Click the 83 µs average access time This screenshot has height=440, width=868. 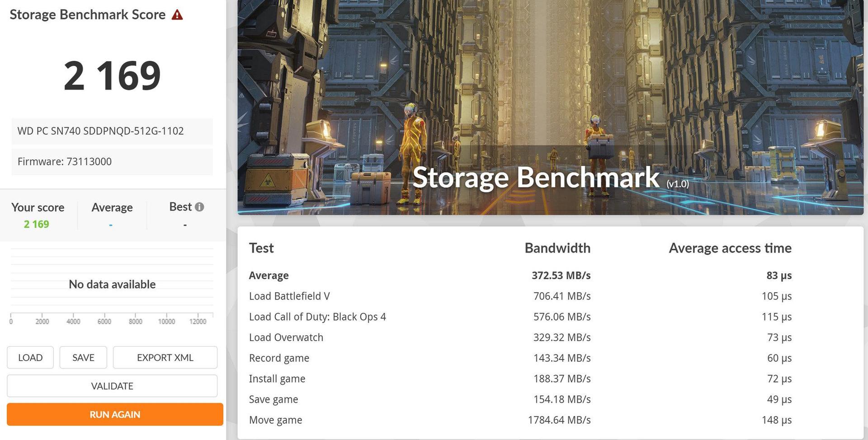[x=779, y=276]
